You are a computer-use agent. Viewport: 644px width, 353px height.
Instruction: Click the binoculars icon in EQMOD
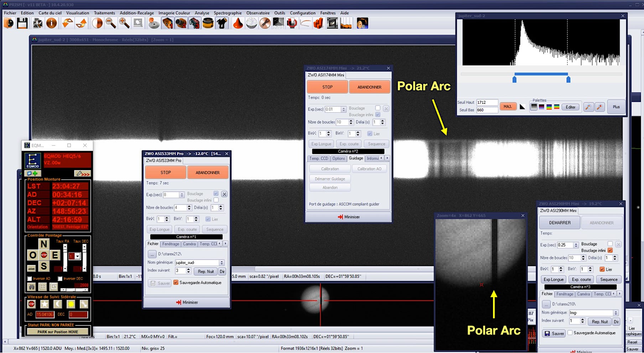[32, 286]
